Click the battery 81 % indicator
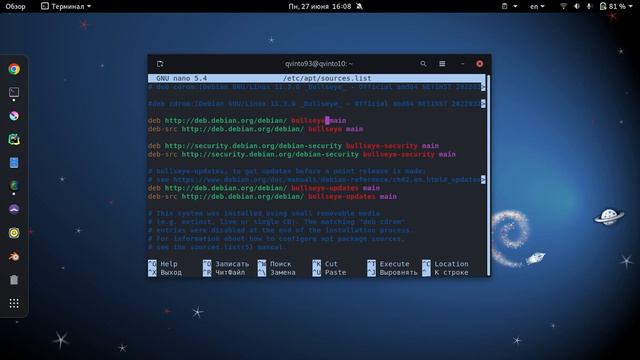Image resolution: width=640 pixels, height=360 pixels. pyautogui.click(x=613, y=6)
